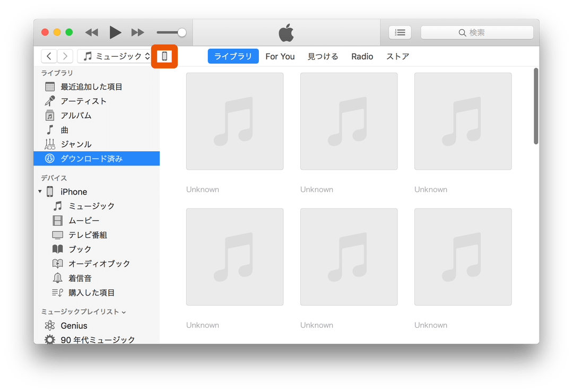Go back using the navigation arrow
Viewport: 573px width, 392px height.
(x=48, y=56)
